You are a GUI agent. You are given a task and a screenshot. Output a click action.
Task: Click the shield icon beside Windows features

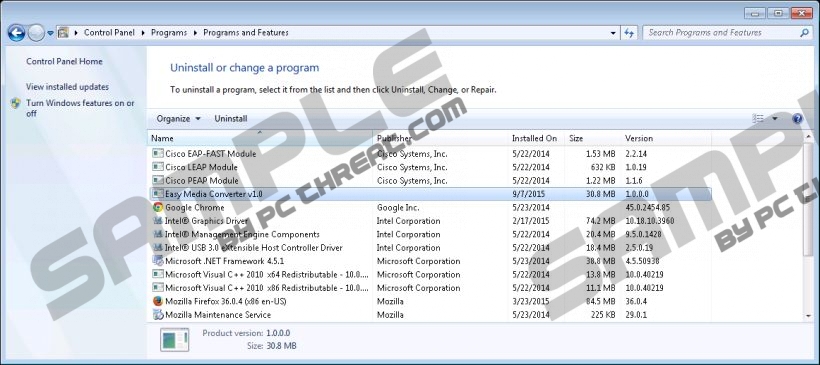pos(16,104)
